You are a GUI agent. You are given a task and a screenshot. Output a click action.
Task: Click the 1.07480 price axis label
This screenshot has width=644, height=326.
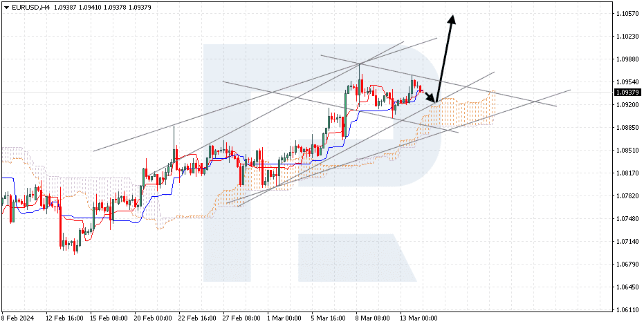(627, 219)
